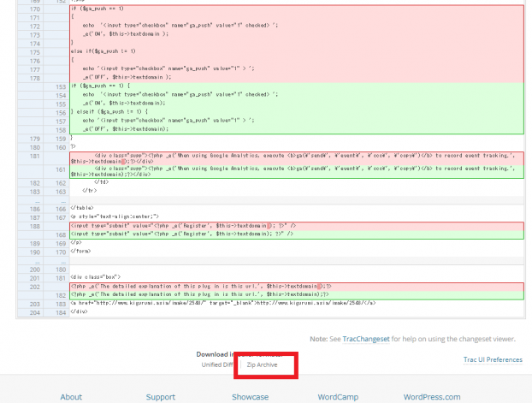532x403 pixels.
Task: Select the '</tr>' code line
Action: tap(89, 191)
